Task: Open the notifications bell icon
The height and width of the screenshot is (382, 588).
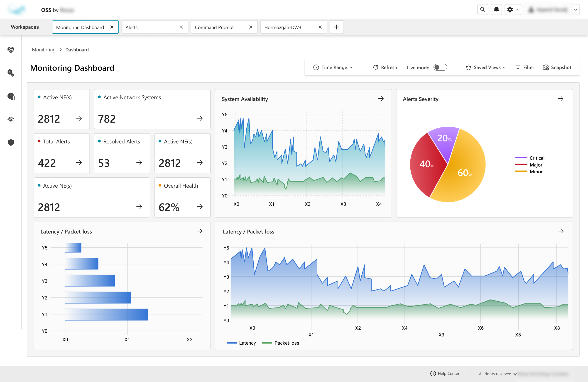Action: coord(496,10)
